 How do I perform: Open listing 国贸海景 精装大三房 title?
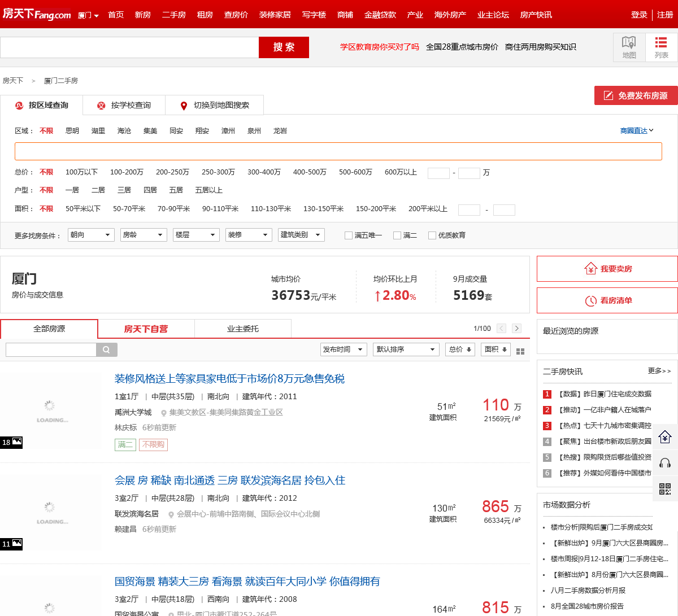click(247, 582)
